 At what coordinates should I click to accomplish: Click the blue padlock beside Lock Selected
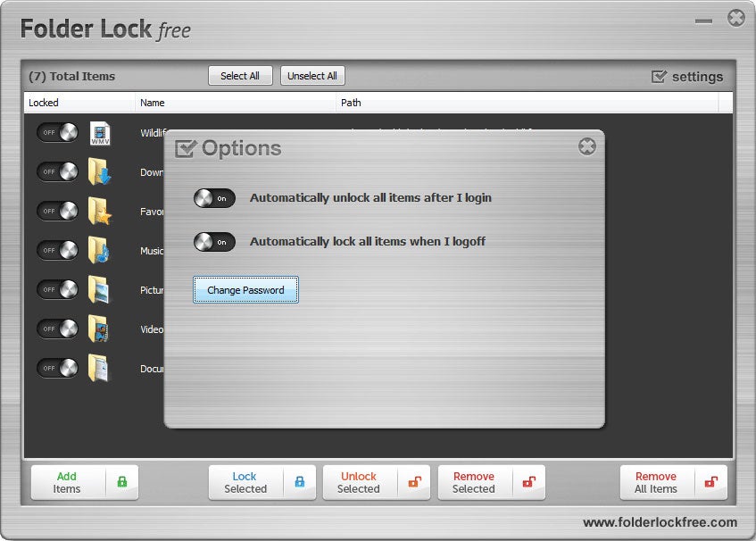tap(299, 482)
